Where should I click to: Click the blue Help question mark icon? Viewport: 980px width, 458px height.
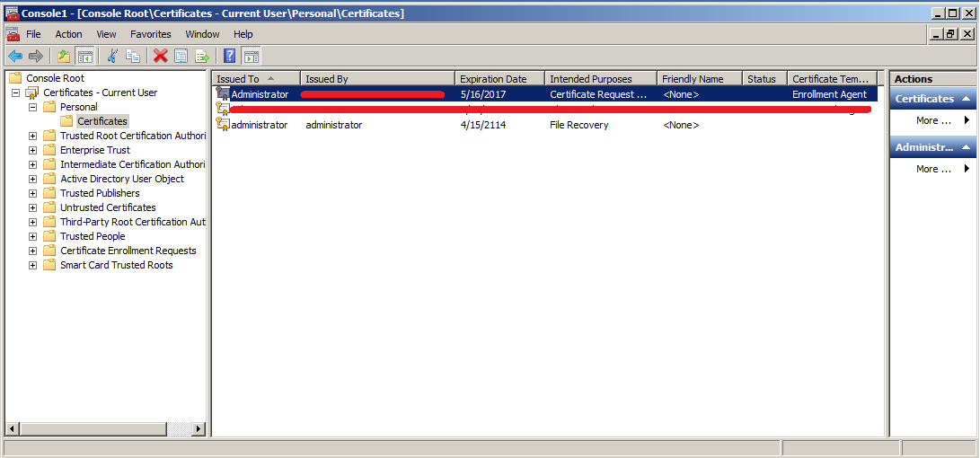pyautogui.click(x=230, y=56)
